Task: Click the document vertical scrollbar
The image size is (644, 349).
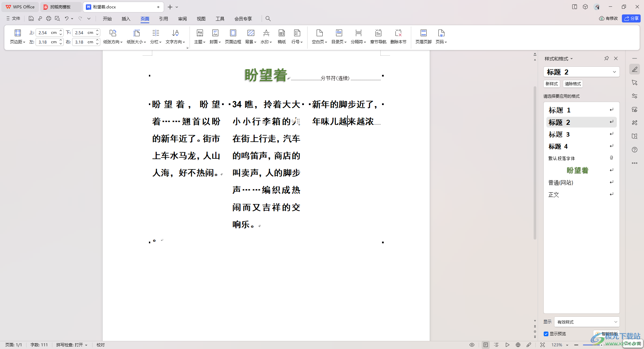Action: pos(535,163)
